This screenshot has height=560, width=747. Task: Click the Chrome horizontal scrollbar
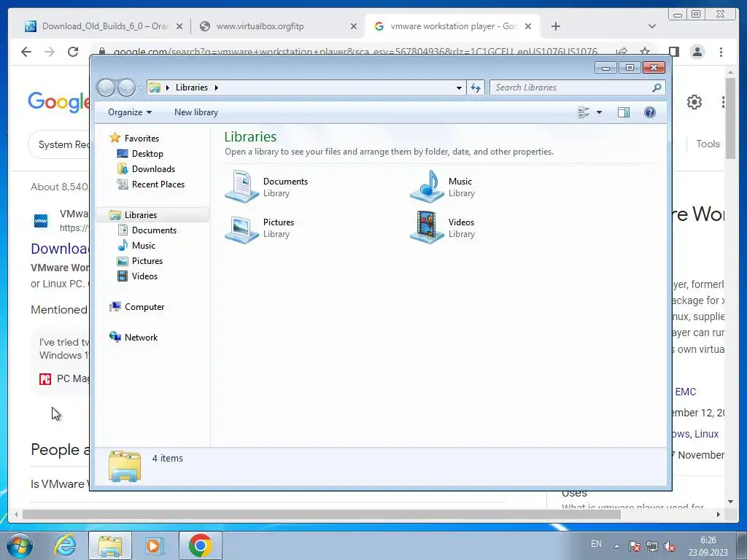[321, 514]
